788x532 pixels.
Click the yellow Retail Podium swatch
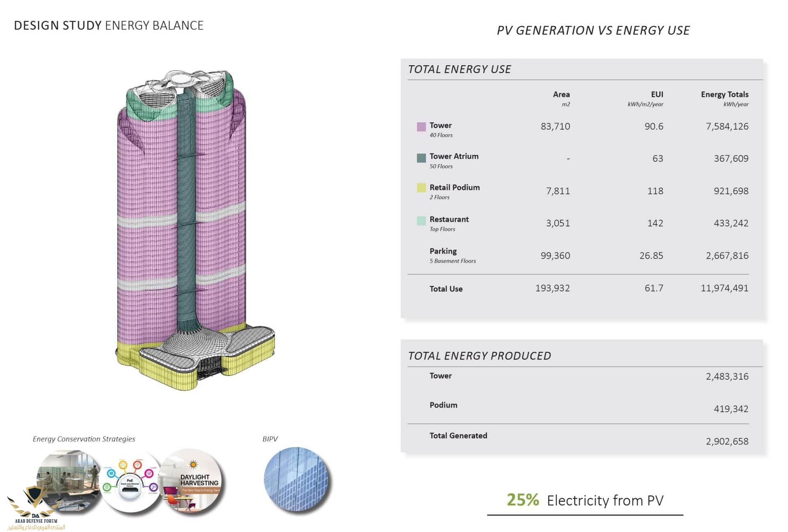tap(421, 188)
